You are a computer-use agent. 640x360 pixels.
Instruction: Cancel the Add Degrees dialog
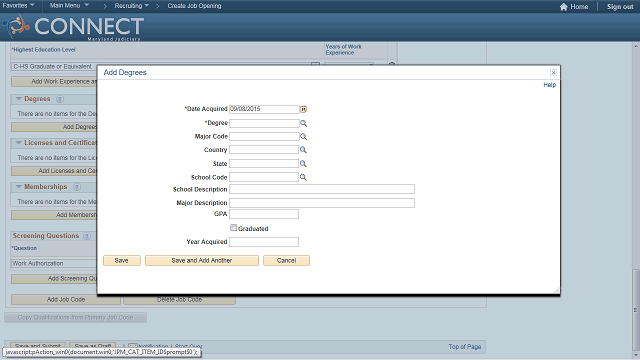click(286, 260)
